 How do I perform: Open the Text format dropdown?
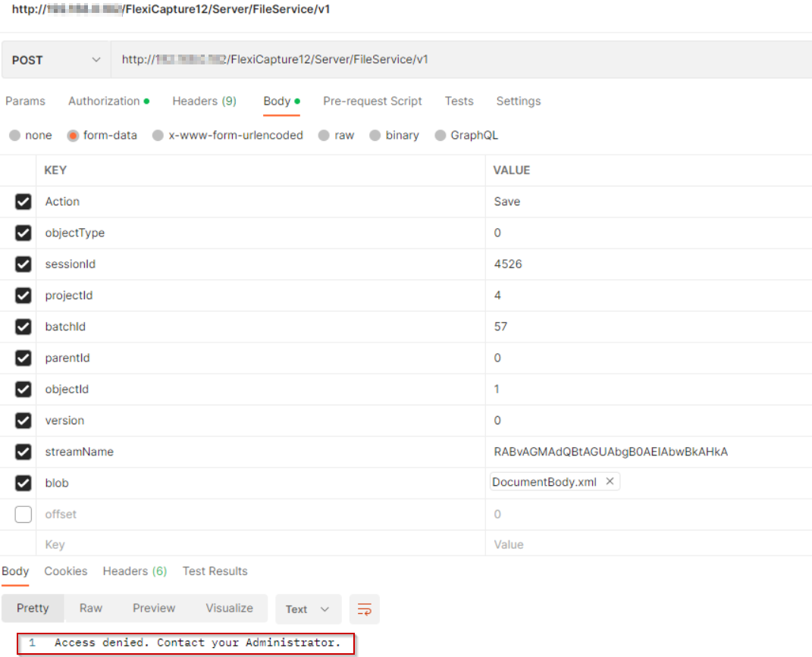308,609
